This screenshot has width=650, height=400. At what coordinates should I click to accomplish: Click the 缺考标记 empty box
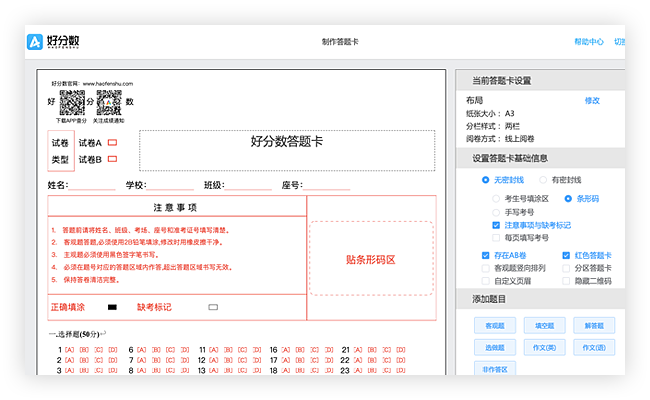coord(213,307)
